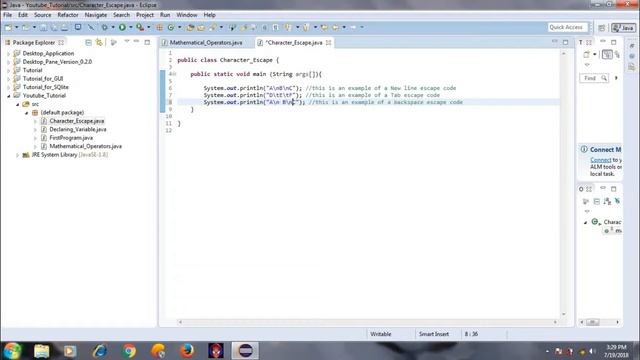The height and width of the screenshot is (360, 640).
Task: Close the Character_Escape.java editor tab
Action: tap(329, 42)
